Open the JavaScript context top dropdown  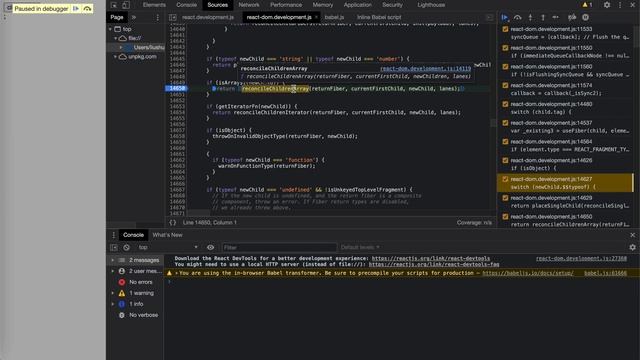(168, 247)
